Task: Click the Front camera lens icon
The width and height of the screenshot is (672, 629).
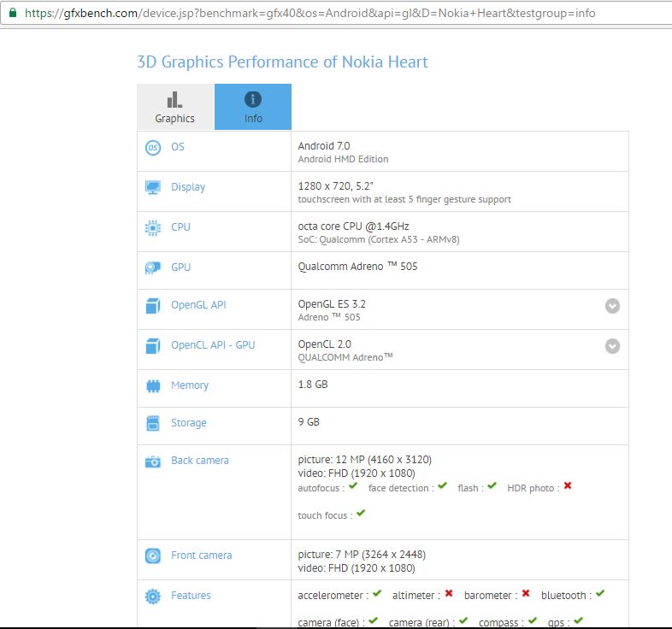Action: pyautogui.click(x=153, y=556)
